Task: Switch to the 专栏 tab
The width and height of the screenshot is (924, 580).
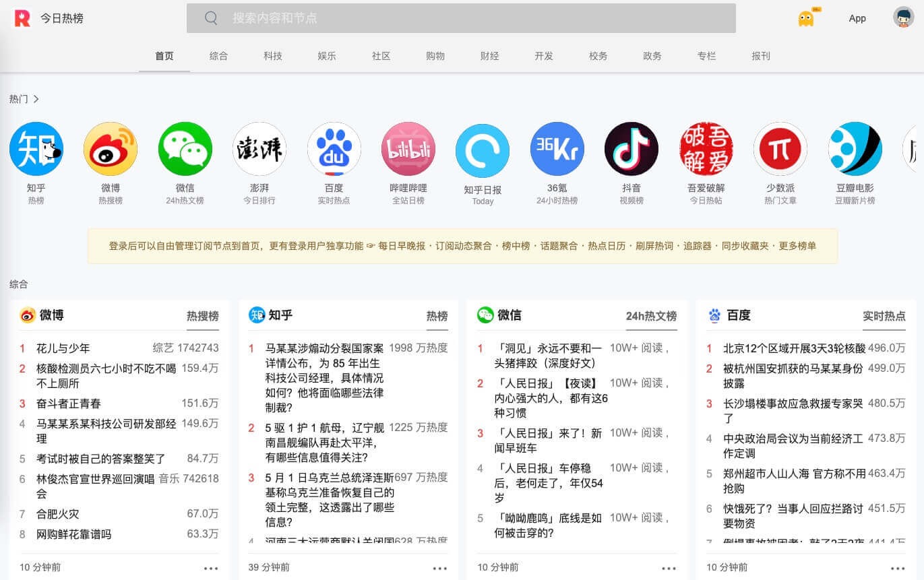Action: (707, 56)
